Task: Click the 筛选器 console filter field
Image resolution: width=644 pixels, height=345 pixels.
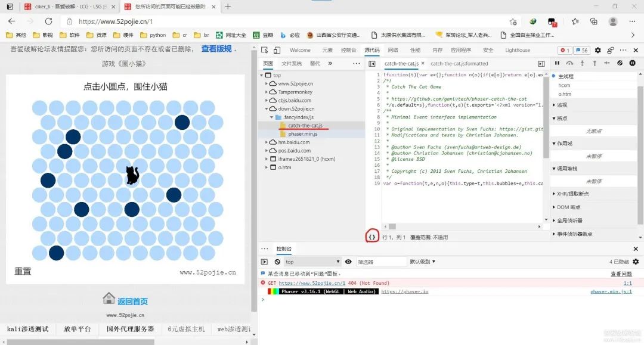Action: coord(380,262)
